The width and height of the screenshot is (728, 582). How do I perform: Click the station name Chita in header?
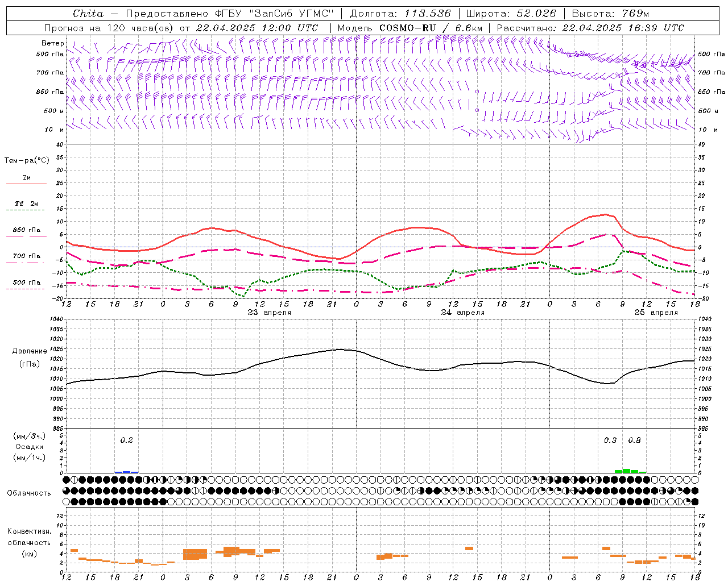tap(88, 14)
